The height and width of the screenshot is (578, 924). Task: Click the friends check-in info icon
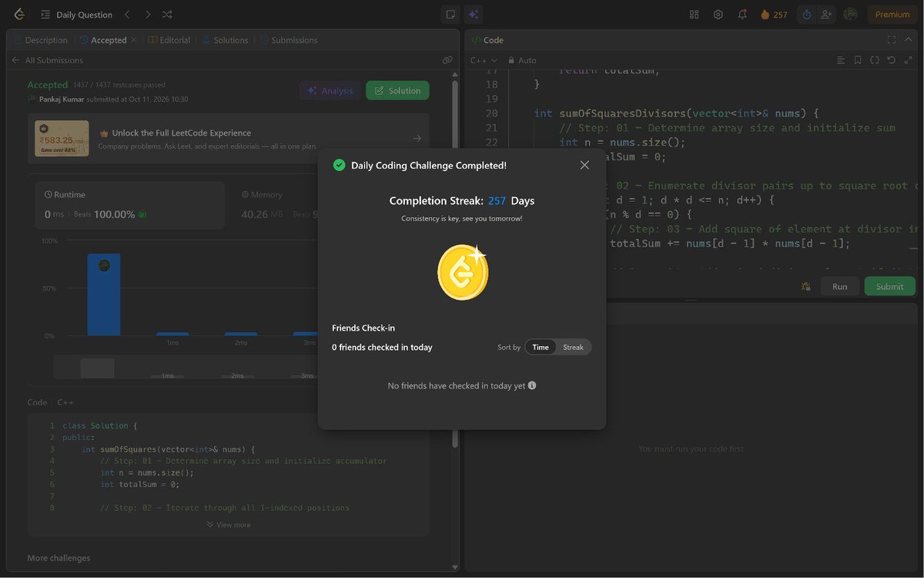tap(532, 385)
